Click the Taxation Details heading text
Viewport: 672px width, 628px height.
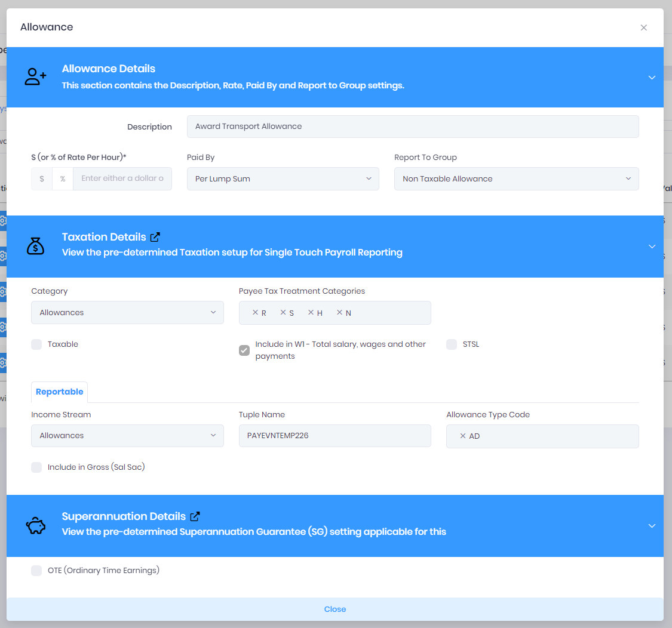104,237
